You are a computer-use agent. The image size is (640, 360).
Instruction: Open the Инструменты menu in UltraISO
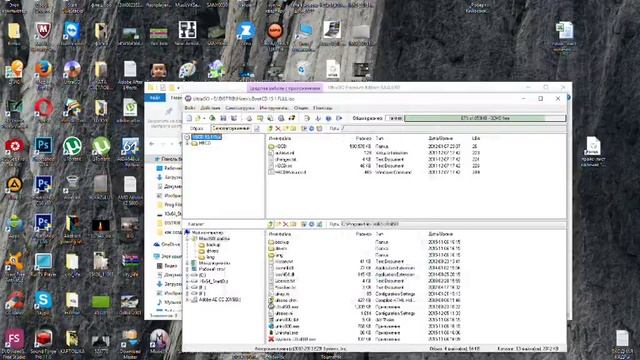pos(273,108)
